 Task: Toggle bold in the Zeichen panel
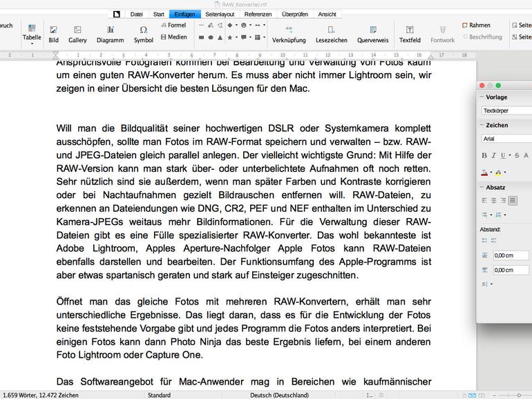click(484, 155)
